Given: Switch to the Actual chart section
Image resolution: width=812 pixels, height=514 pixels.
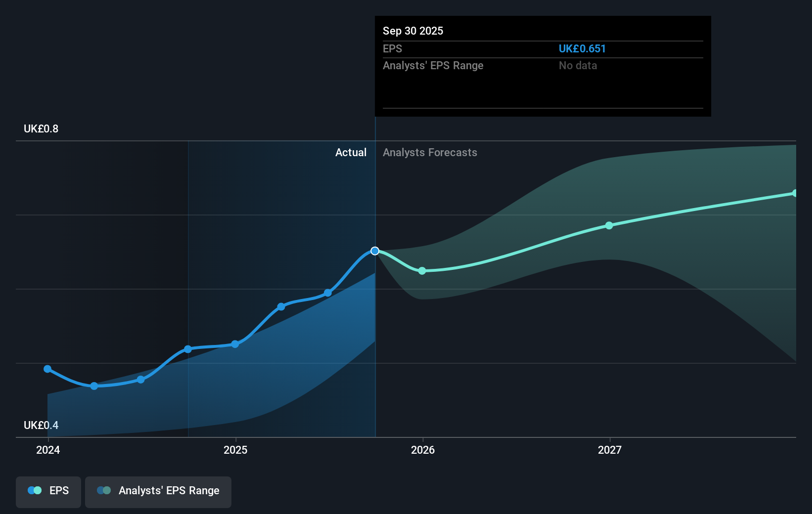Looking at the screenshot, I should coord(351,153).
